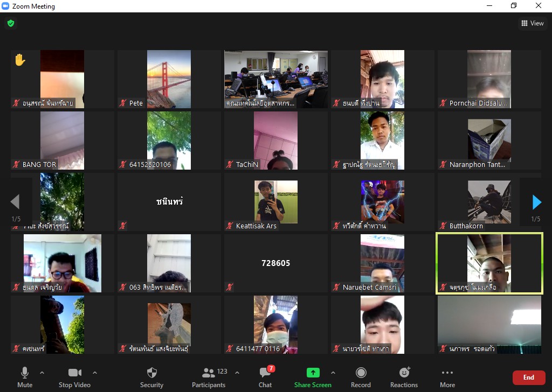Open the Chat panel
This screenshot has width=552, height=392.
265,377
